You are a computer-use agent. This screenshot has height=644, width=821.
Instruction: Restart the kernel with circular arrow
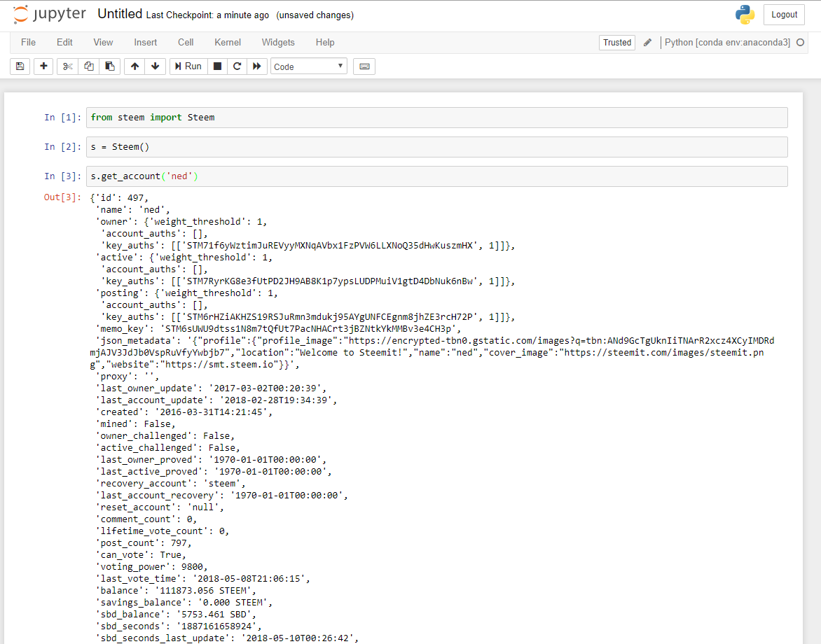[237, 66]
